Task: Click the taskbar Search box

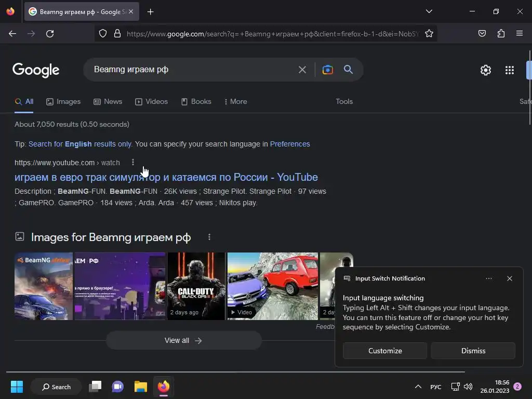Action: pos(56,387)
